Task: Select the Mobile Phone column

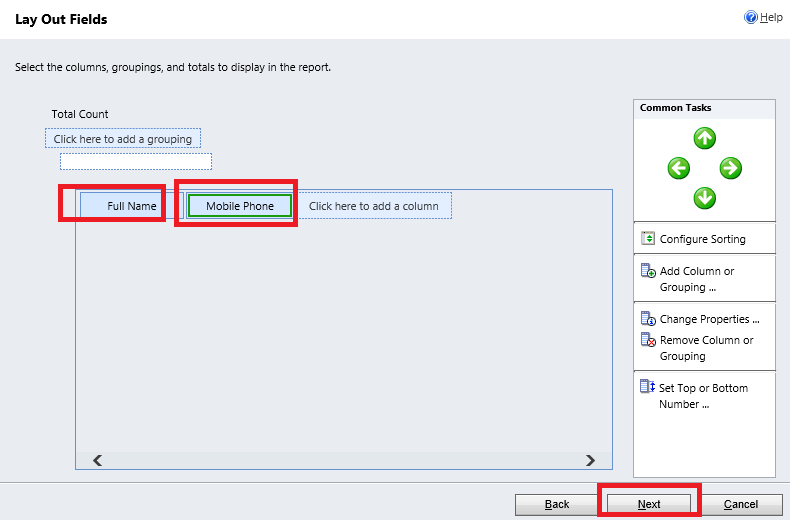Action: [240, 206]
